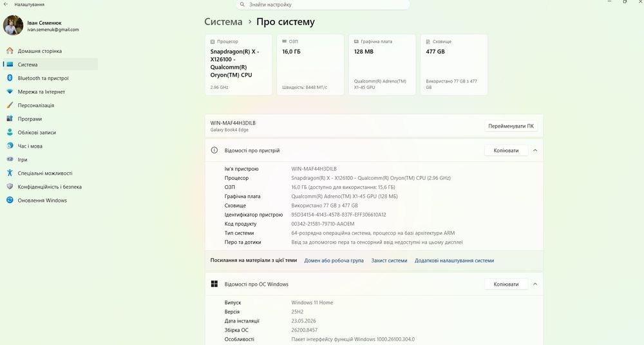The image size is (644, 345).
Task: Focus the Знайти настройку search field
Action: [323, 5]
